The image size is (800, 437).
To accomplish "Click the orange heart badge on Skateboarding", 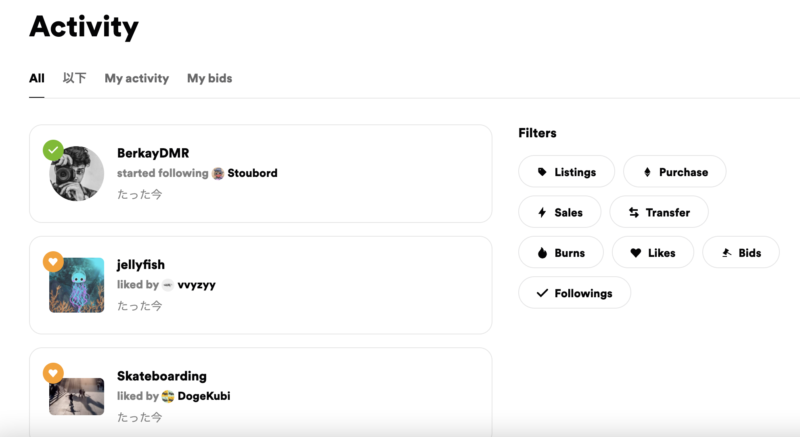I will [54, 373].
